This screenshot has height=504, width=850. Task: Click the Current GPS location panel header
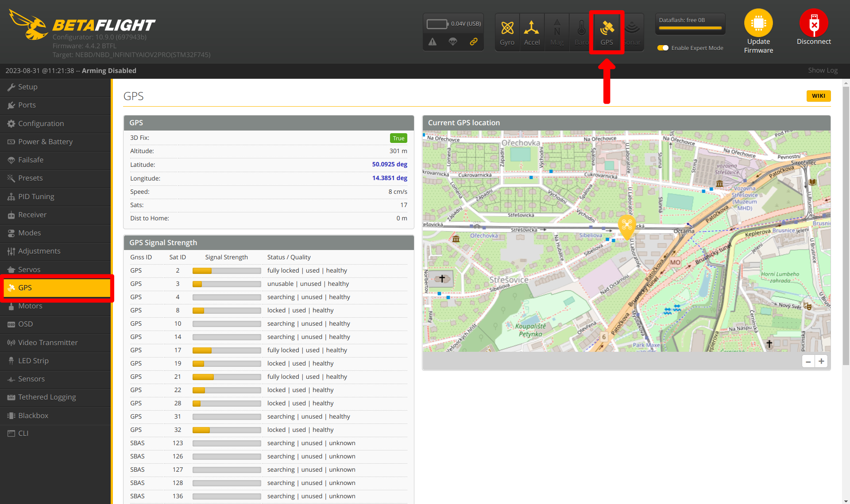click(x=626, y=123)
